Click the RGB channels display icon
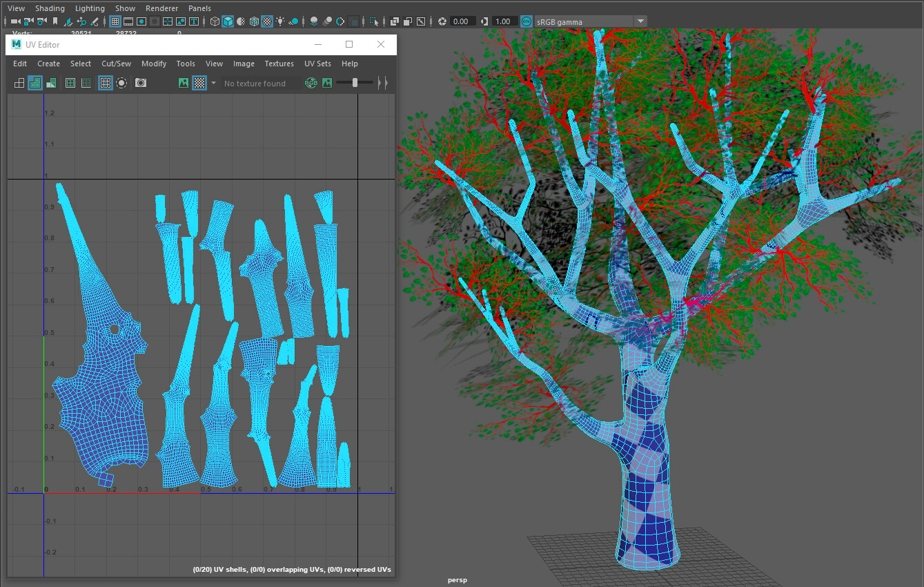The width and height of the screenshot is (924, 587). [x=311, y=83]
